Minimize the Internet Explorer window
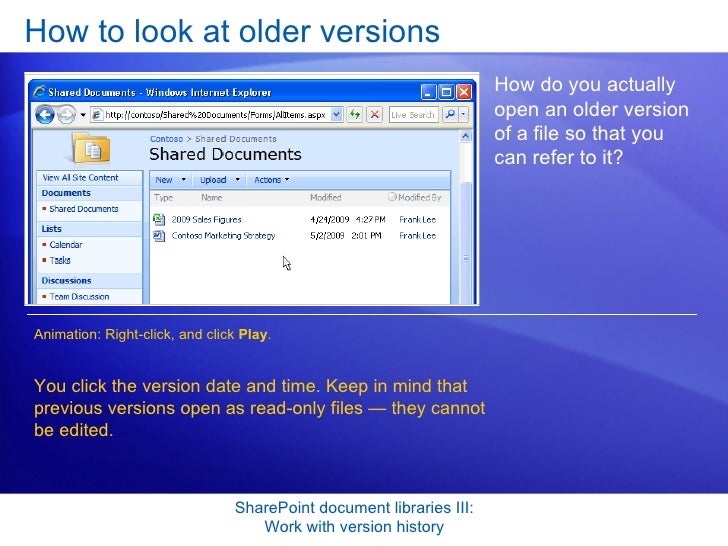The width and height of the screenshot is (728, 546). point(428,92)
